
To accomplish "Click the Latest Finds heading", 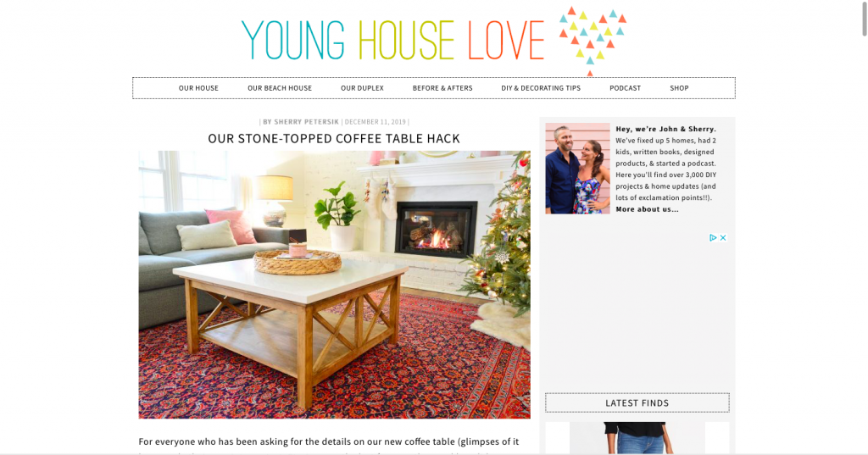I will click(x=637, y=403).
